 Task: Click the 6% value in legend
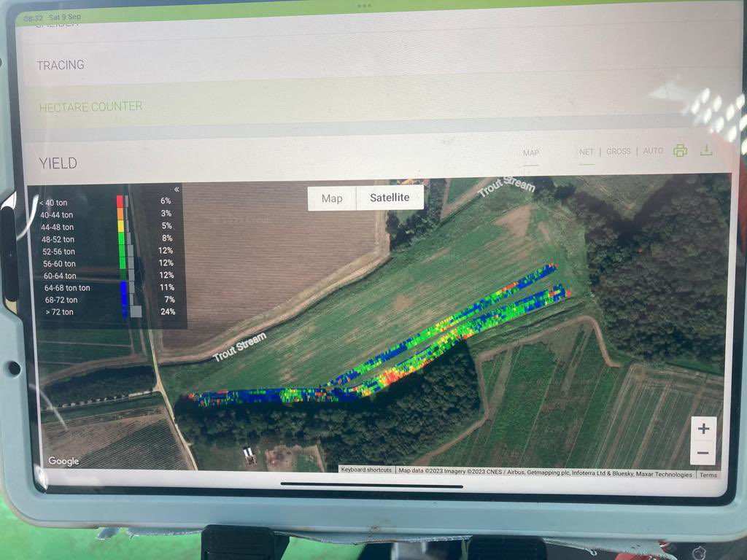pos(166,201)
